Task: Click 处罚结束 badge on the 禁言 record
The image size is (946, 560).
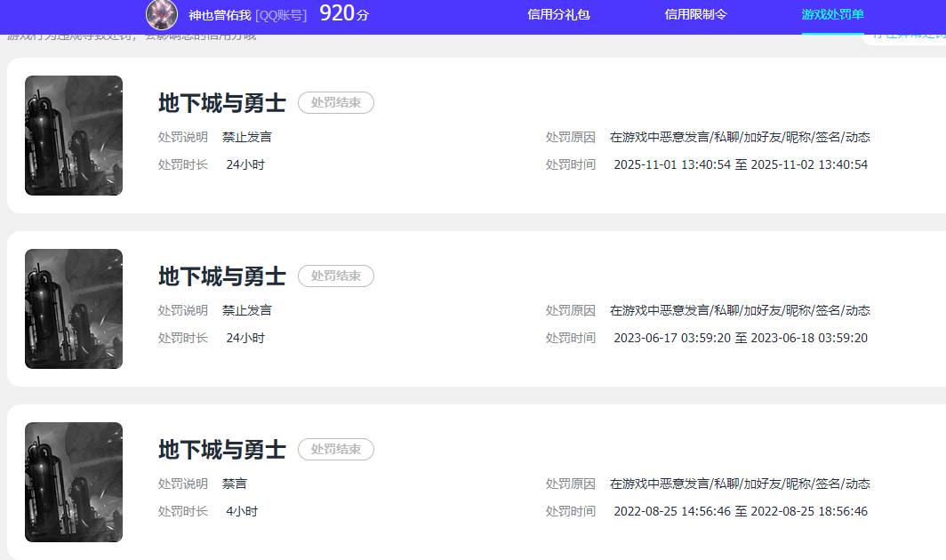Action: [335, 449]
